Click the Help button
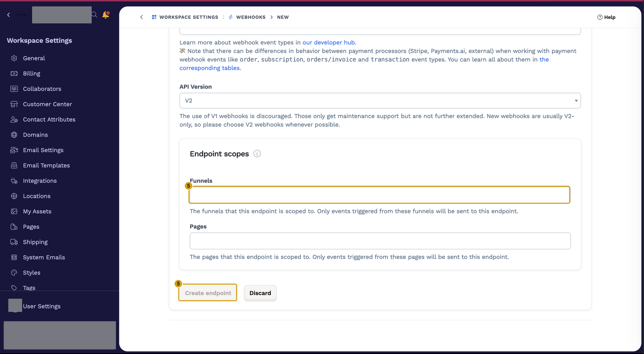 [606, 17]
